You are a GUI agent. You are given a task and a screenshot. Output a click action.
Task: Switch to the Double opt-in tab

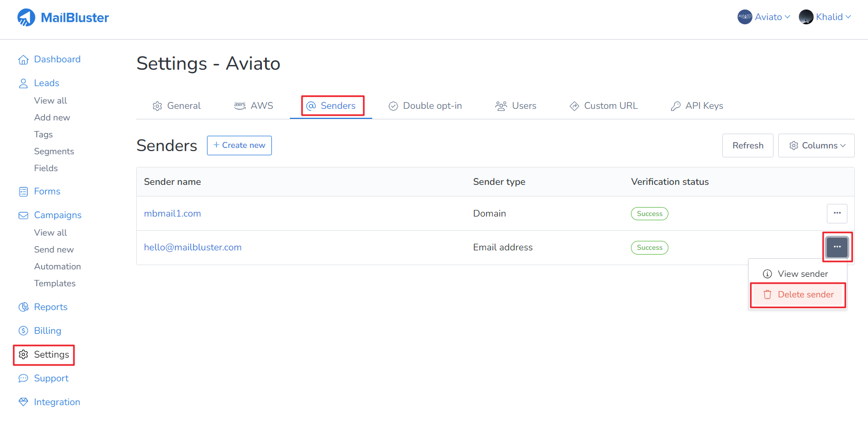pyautogui.click(x=425, y=106)
